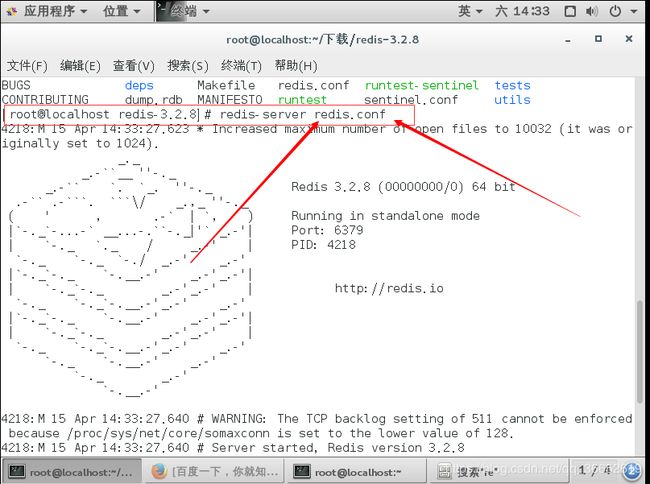
Task: Open the 查看(V) menu
Action: 133,65
